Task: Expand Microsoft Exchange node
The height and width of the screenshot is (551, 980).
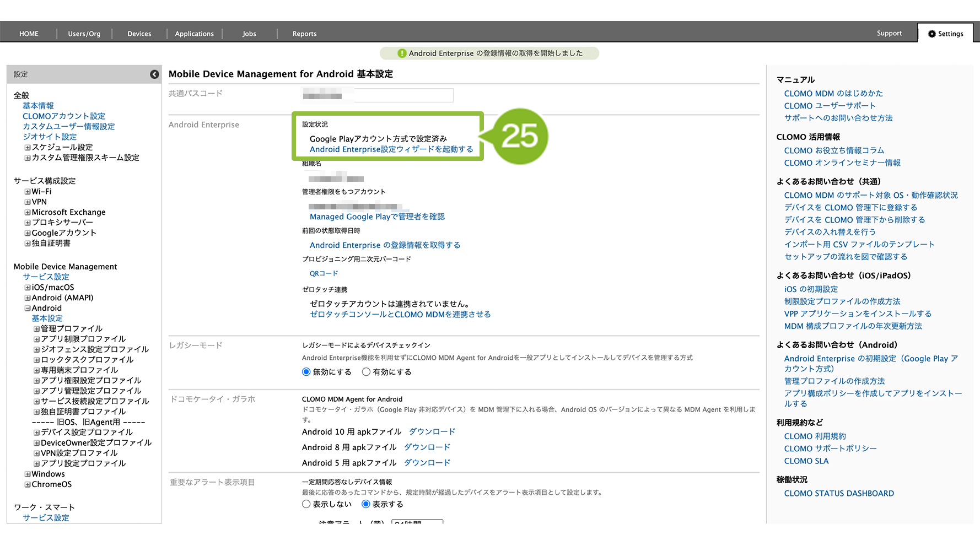Action: point(28,213)
